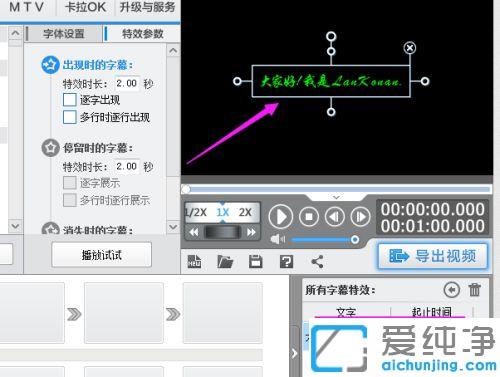Save project floppy disk icon
This screenshot has width=500, height=377.
pos(256,262)
